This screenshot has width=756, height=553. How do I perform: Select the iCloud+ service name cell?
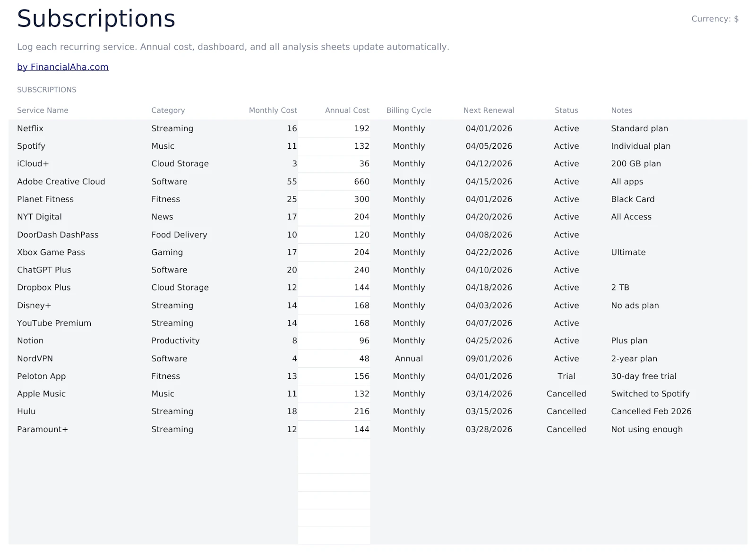click(33, 163)
